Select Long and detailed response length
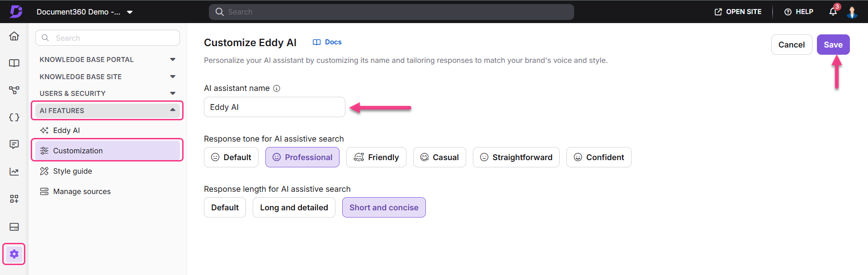 (294, 208)
